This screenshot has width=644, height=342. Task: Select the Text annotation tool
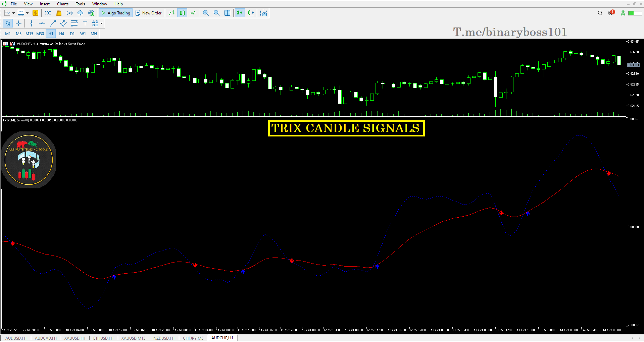coord(85,23)
